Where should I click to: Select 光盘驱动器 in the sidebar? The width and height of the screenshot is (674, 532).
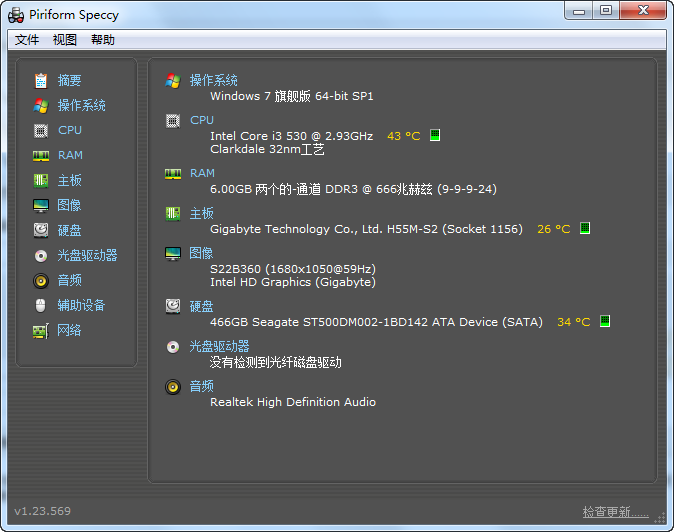pyautogui.click(x=88, y=255)
